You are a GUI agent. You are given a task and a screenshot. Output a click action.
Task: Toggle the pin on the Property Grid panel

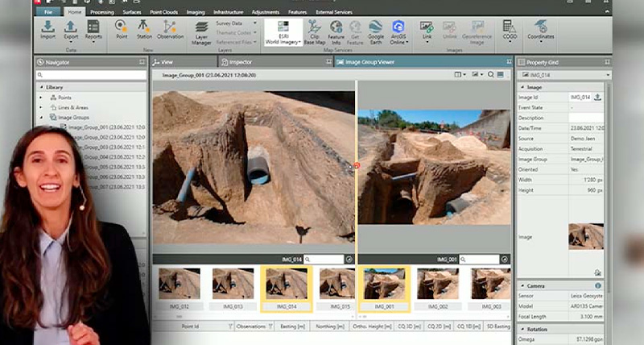pyautogui.click(x=607, y=62)
